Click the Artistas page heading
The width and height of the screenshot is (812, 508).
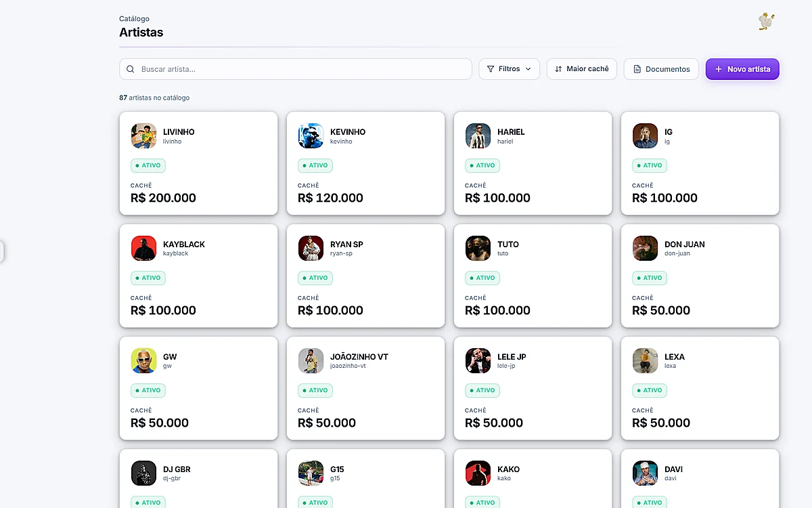[x=141, y=33]
